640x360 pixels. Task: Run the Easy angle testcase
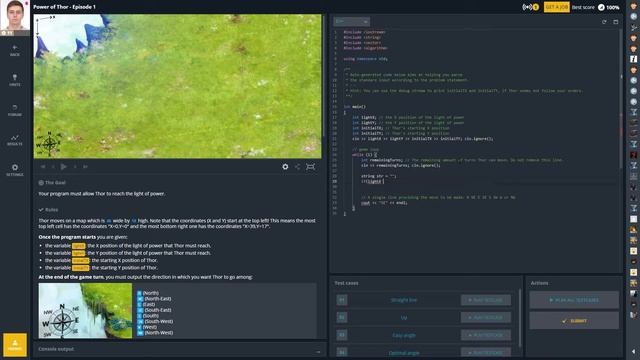pyautogui.click(x=486, y=335)
